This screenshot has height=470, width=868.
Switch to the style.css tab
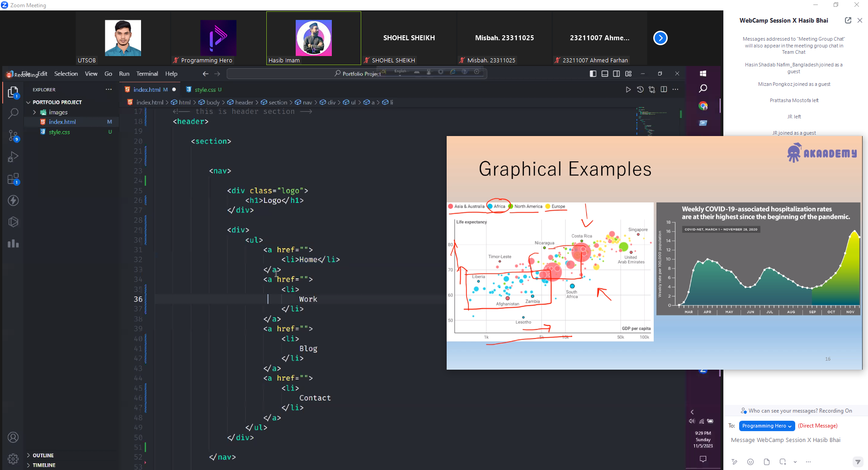tap(205, 89)
